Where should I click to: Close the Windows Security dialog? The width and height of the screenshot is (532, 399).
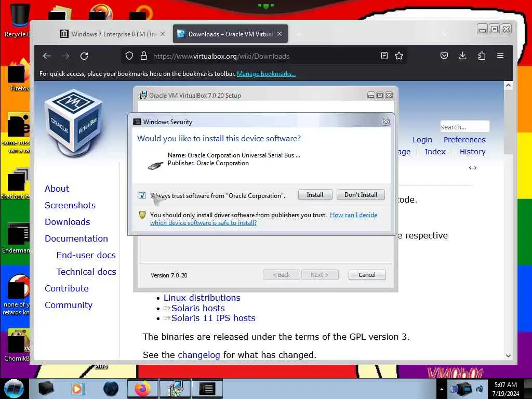[x=386, y=122]
